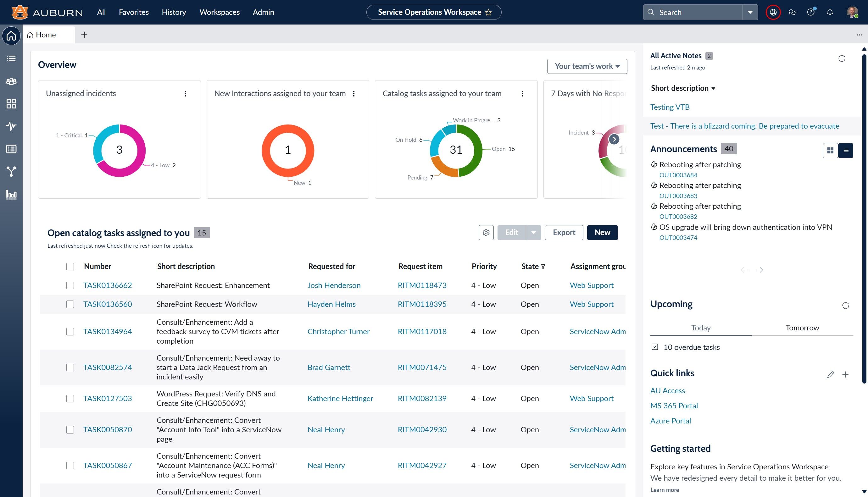Switch Announcements to card view
The height and width of the screenshot is (497, 868).
(x=831, y=151)
